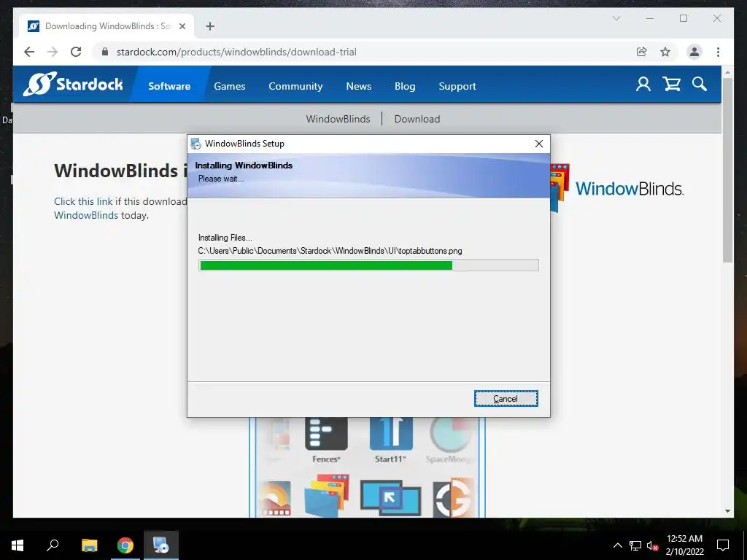This screenshot has height=560, width=747.
Task: Close the WindowBlinds Setup dialog
Action: [539, 144]
